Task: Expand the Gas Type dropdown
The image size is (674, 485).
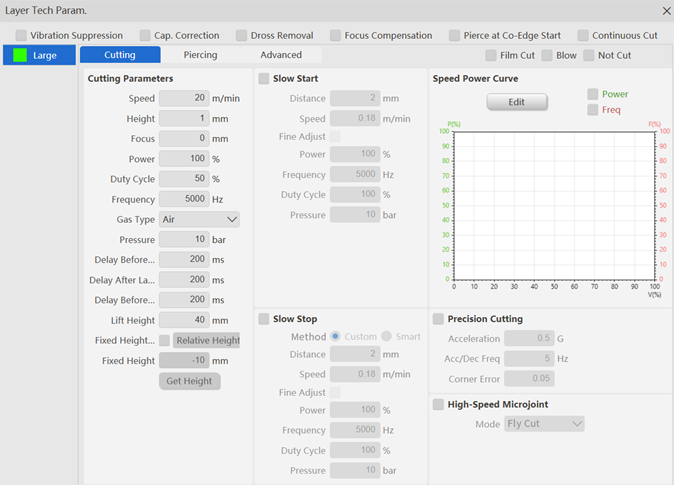Action: coord(200,219)
